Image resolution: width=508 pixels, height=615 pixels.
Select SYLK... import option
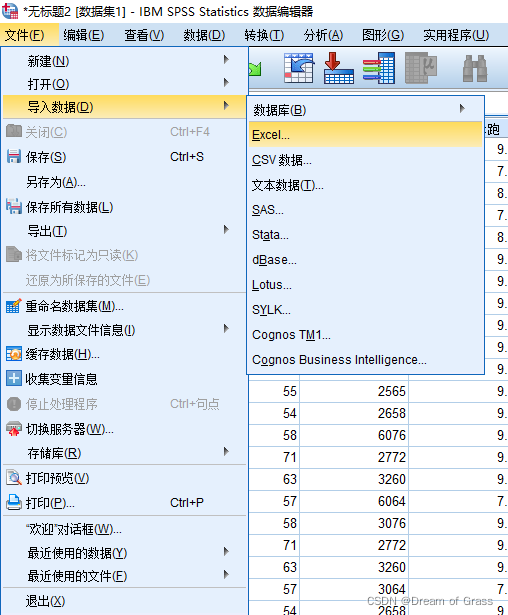[365, 309]
